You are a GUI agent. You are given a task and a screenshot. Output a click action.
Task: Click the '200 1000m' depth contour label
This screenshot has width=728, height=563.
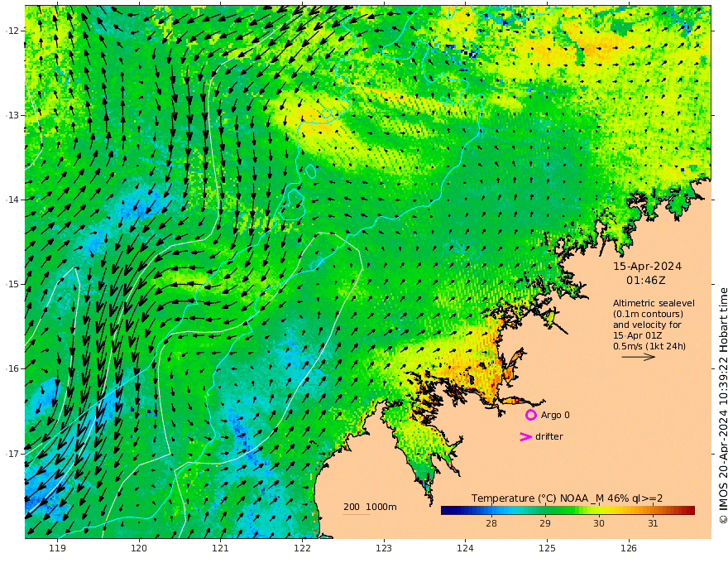click(x=370, y=507)
